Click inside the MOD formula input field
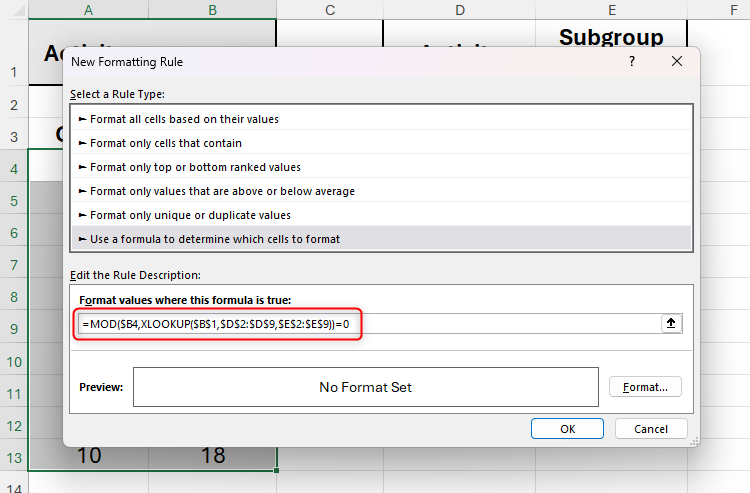750x493 pixels. [500, 323]
